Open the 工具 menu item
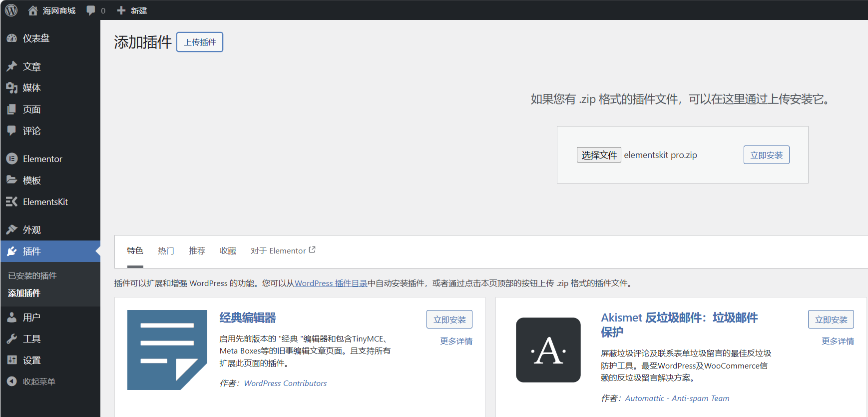868x417 pixels. point(50,338)
